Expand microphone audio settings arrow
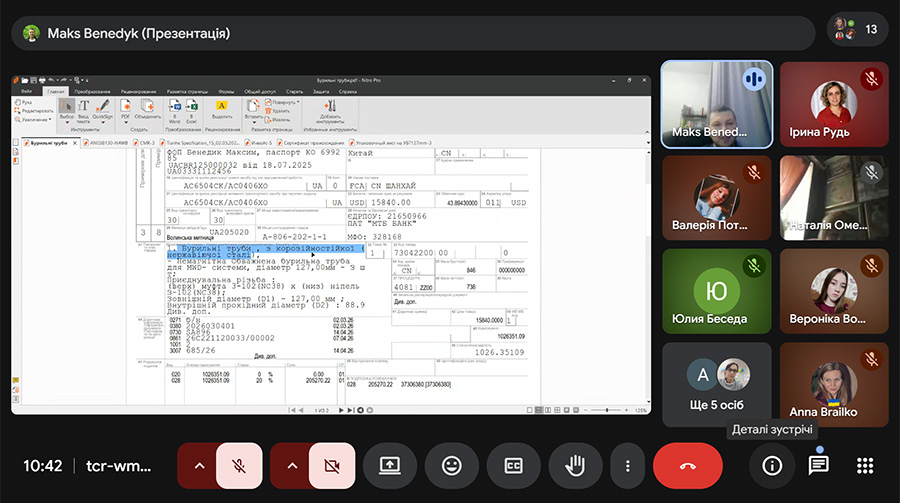This screenshot has width=900, height=503. (x=198, y=466)
